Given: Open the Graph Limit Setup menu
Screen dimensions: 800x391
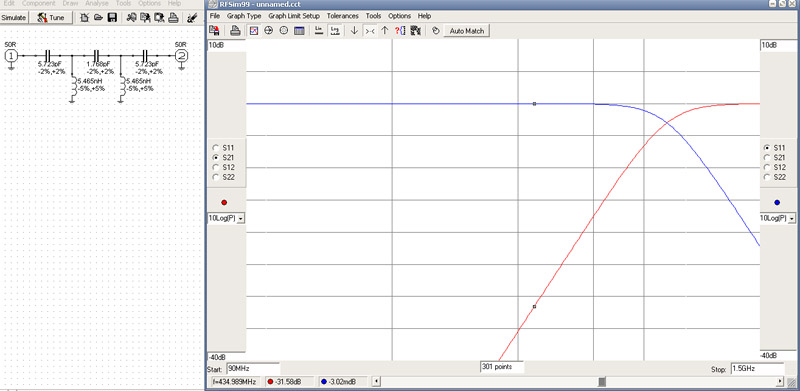Looking at the screenshot, I should 294,16.
